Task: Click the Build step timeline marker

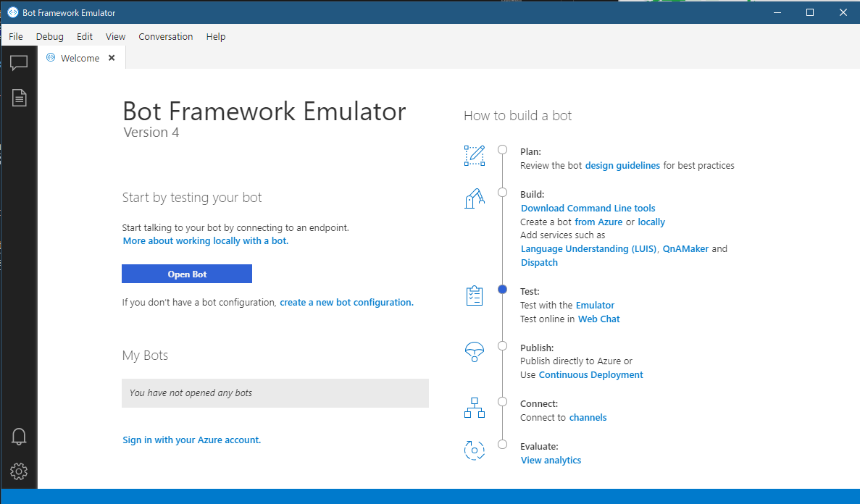Action: pyautogui.click(x=502, y=193)
